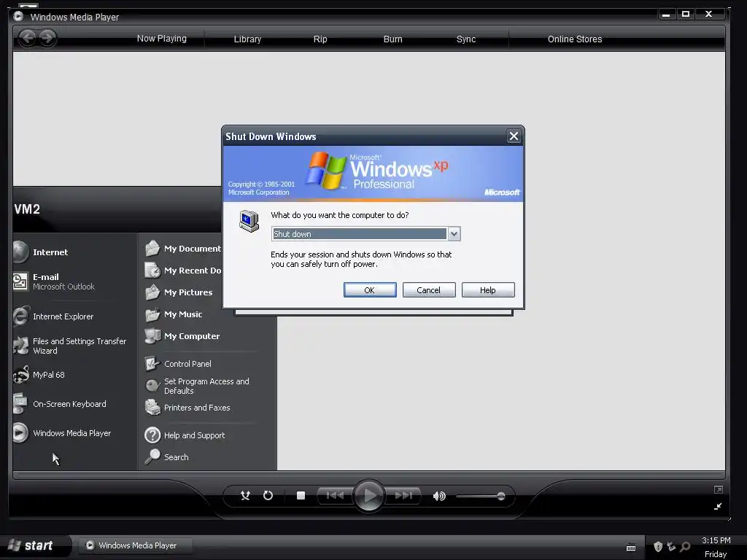Image resolution: width=747 pixels, height=560 pixels.
Task: Open the Rip tab
Action: pyautogui.click(x=320, y=39)
